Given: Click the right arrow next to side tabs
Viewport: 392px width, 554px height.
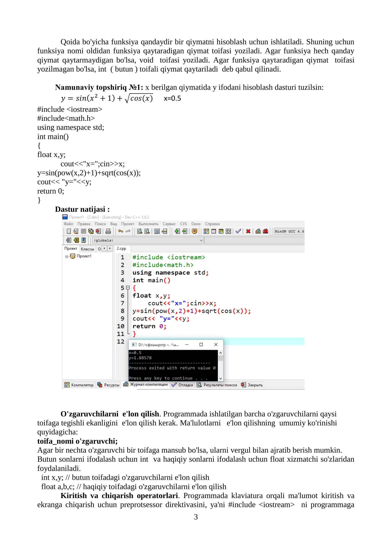Looking at the screenshot, I should pos(110,248).
